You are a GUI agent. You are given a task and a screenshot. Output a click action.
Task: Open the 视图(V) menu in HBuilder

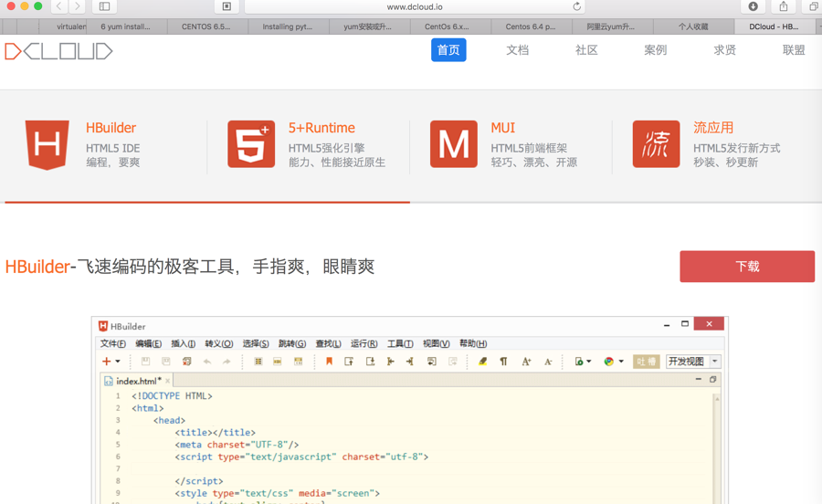point(437,343)
